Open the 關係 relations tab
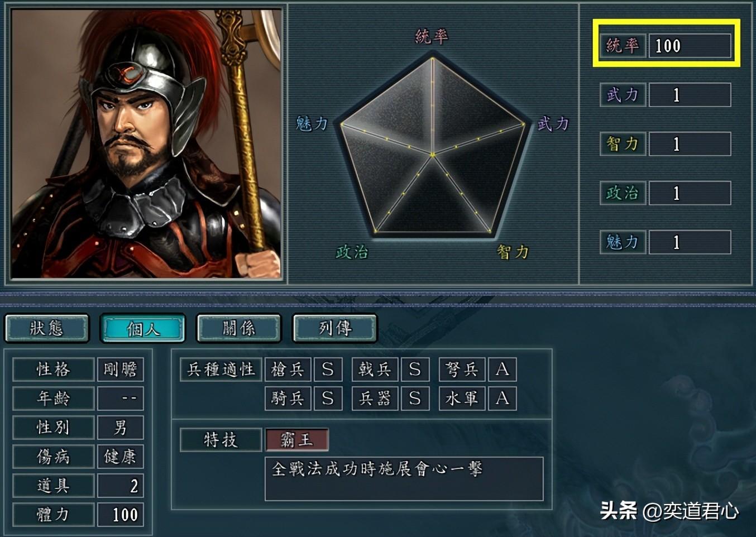The image size is (756, 537). (239, 328)
